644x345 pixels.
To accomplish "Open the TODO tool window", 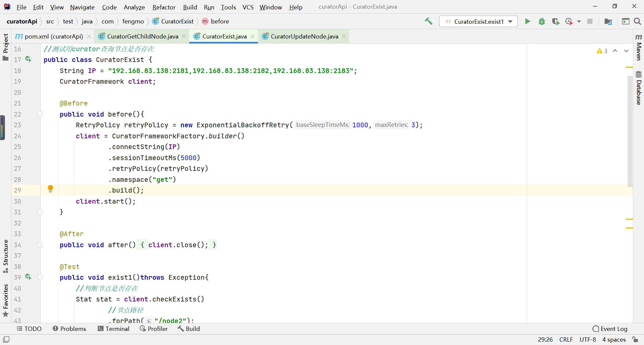I will 29,329.
